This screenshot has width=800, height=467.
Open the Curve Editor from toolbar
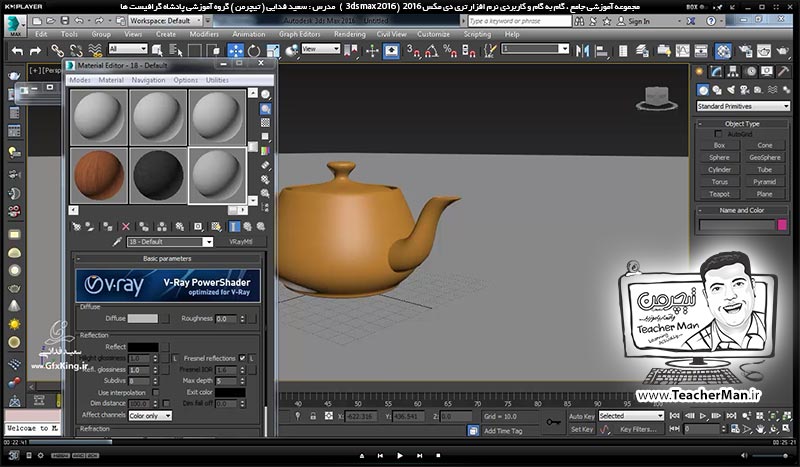(x=682, y=51)
